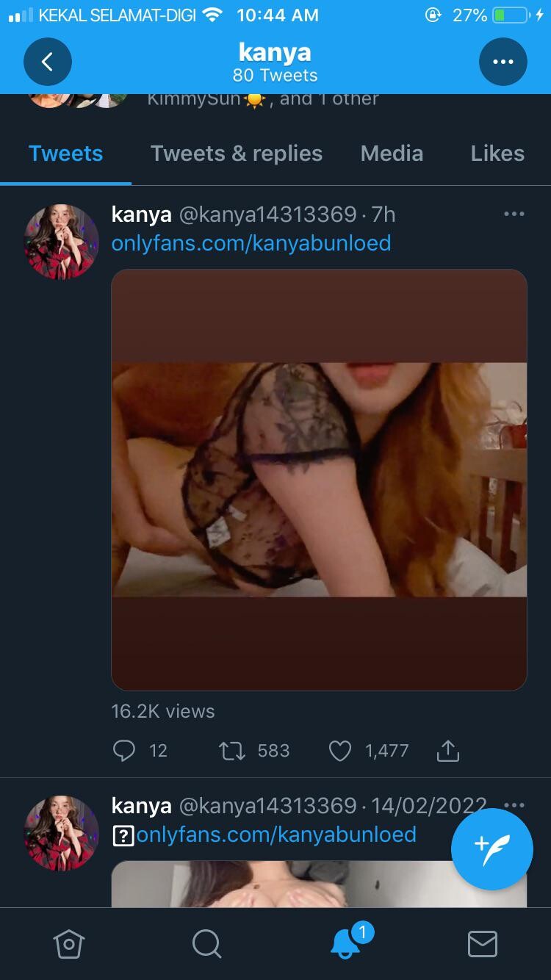This screenshot has width=551, height=980.
Task: Open the Notifications bell icon
Action: point(345,944)
